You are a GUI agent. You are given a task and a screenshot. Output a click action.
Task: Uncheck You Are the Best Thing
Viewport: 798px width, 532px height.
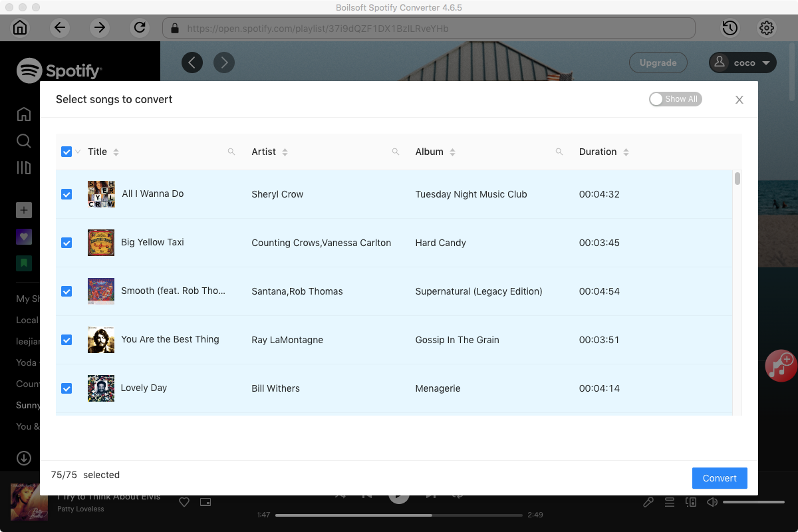(x=66, y=340)
